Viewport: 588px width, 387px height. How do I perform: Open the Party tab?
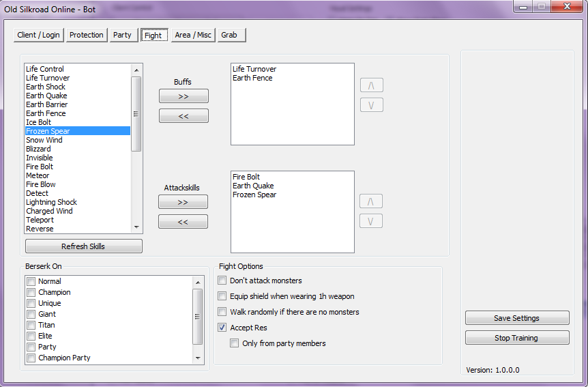click(x=123, y=35)
